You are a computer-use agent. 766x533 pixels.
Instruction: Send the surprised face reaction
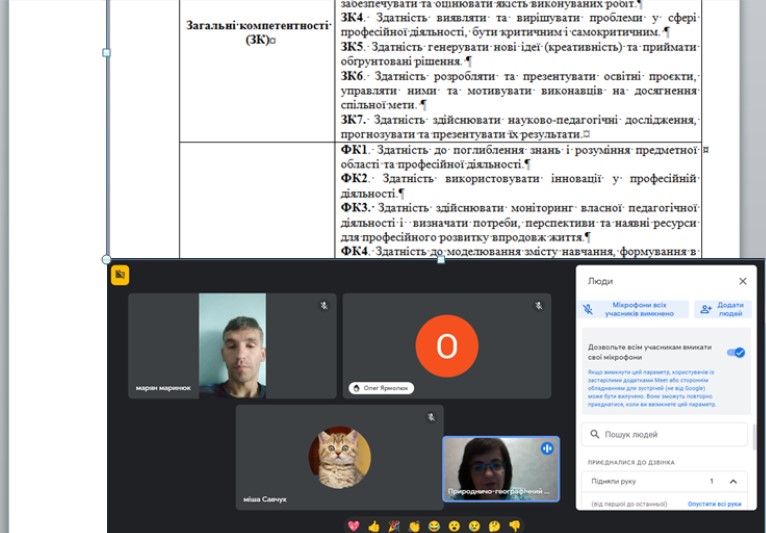pos(454,526)
